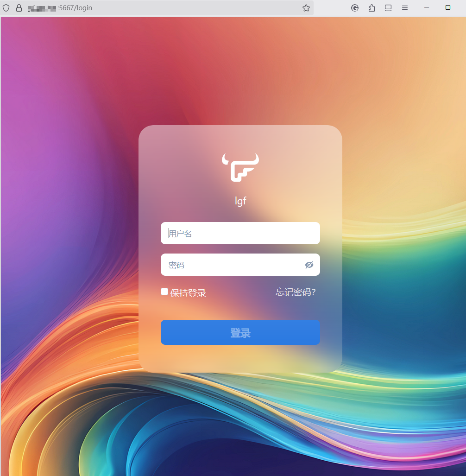Toggle password visibility eye icon

pyautogui.click(x=309, y=265)
